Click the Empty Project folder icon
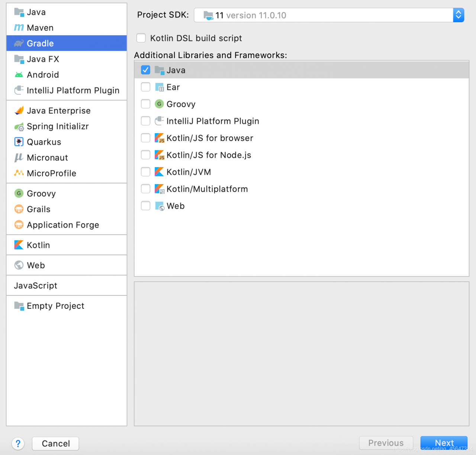 click(19, 306)
